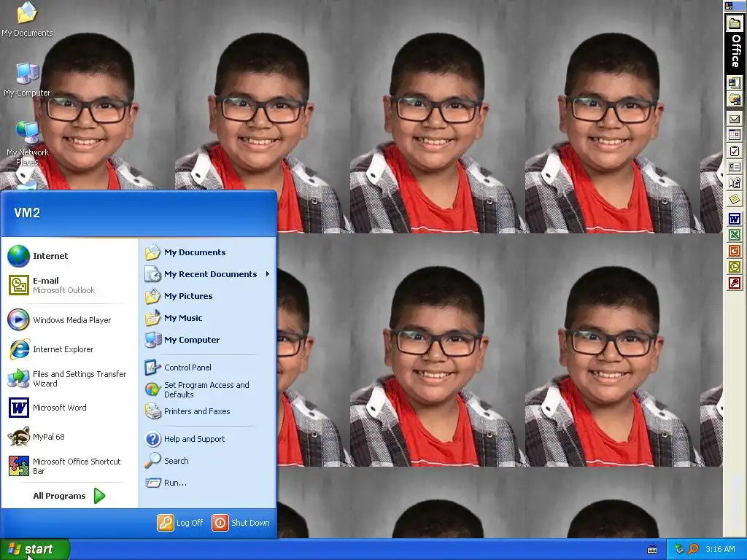Click Open Office Document on shortcut bar
Screen dimensions: 747x560
click(734, 99)
